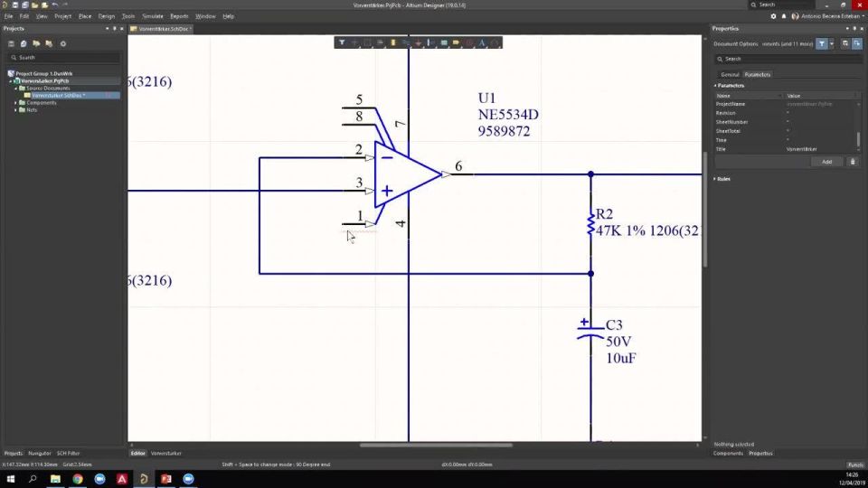Image resolution: width=868 pixels, height=488 pixels.
Task: Collapse the Parameters section
Action: [715, 86]
